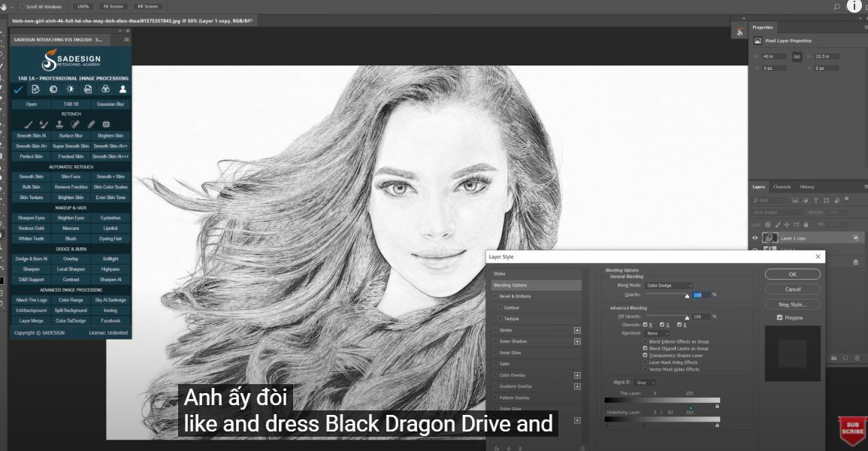Click the Inner Shadow add plus icon
This screenshot has height=451, width=868.
(577, 341)
